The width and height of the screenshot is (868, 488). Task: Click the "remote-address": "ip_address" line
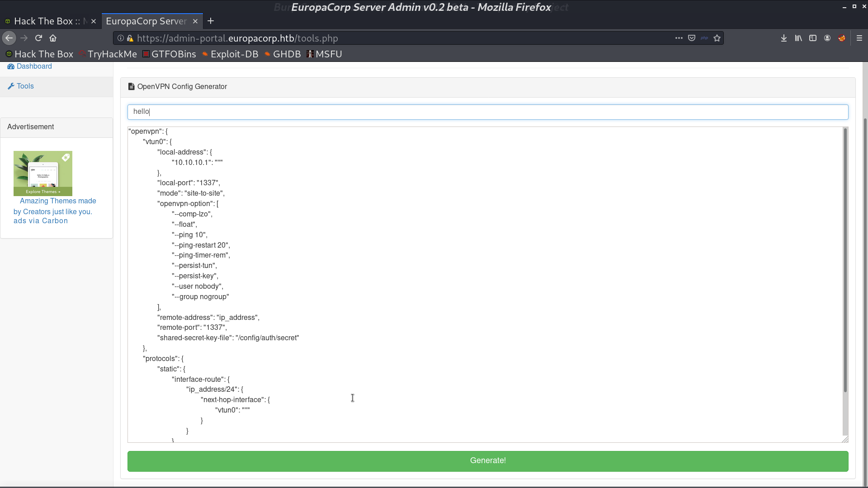(208, 318)
